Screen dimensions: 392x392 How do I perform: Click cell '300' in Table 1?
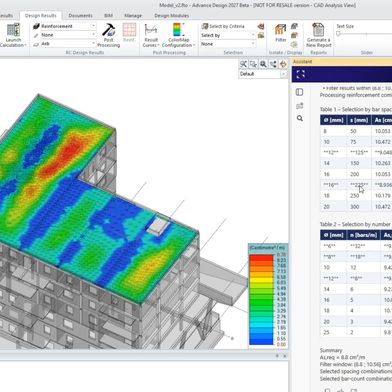click(355, 207)
